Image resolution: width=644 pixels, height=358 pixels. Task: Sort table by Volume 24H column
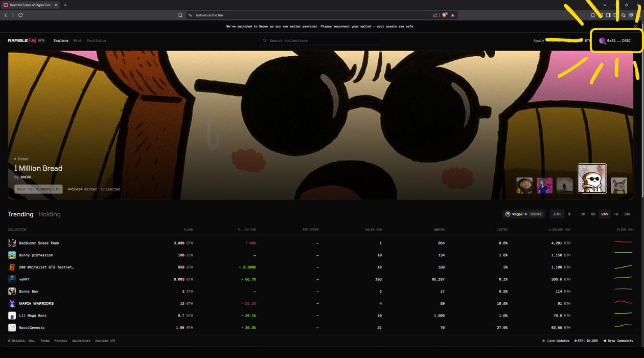[x=560, y=230]
